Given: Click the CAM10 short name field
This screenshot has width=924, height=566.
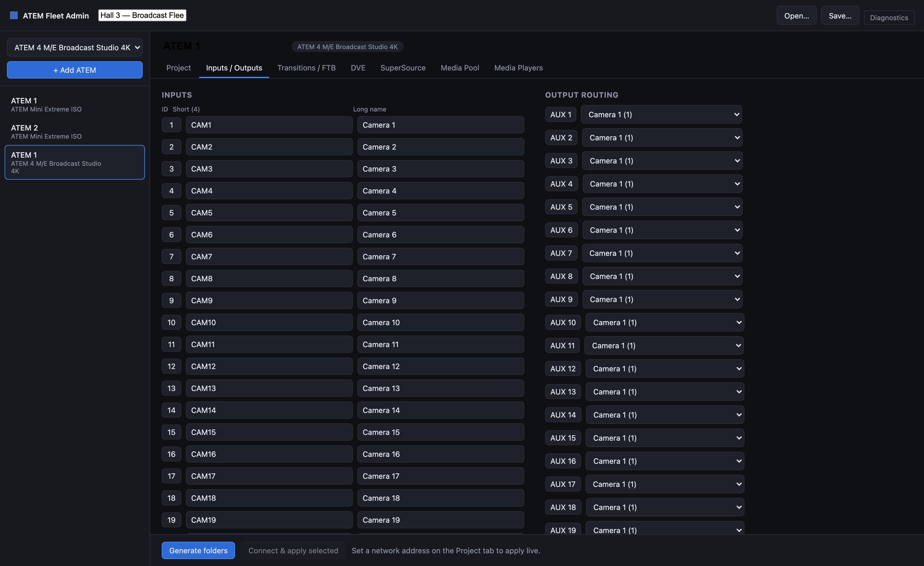Looking at the screenshot, I should [269, 323].
